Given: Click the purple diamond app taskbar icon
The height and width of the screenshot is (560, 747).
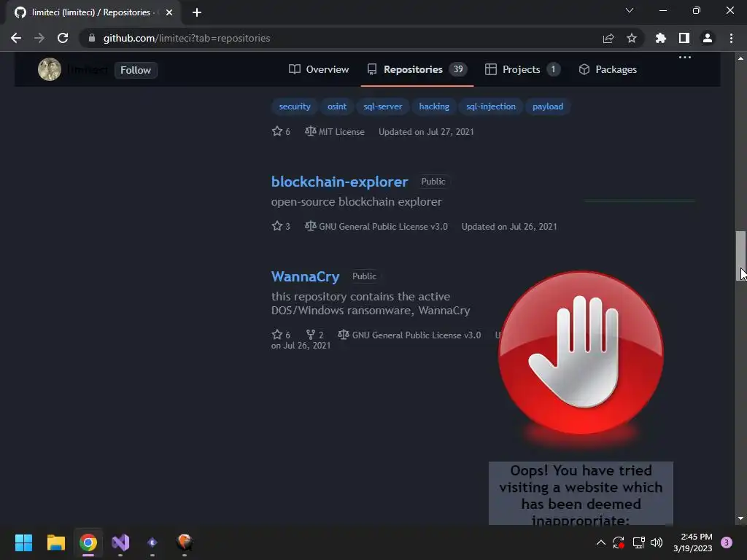Looking at the screenshot, I should point(152,542).
